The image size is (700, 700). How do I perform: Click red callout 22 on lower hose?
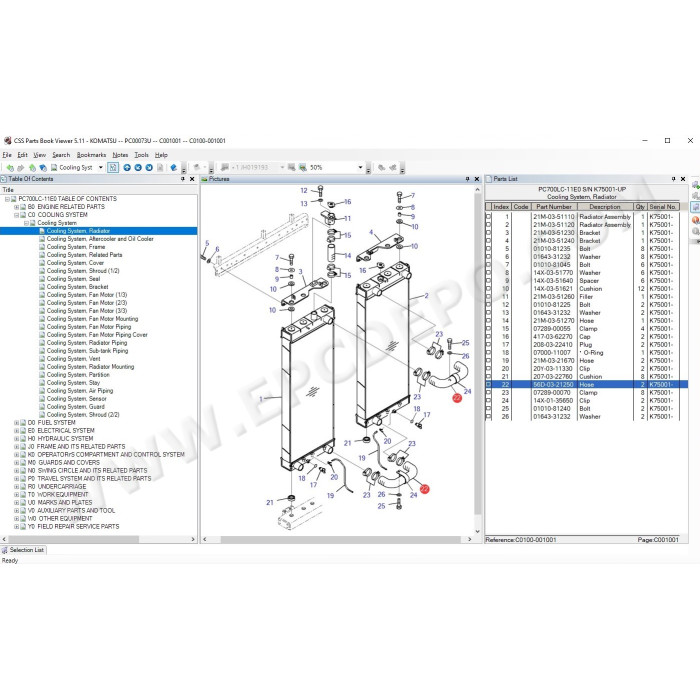pyautogui.click(x=425, y=489)
